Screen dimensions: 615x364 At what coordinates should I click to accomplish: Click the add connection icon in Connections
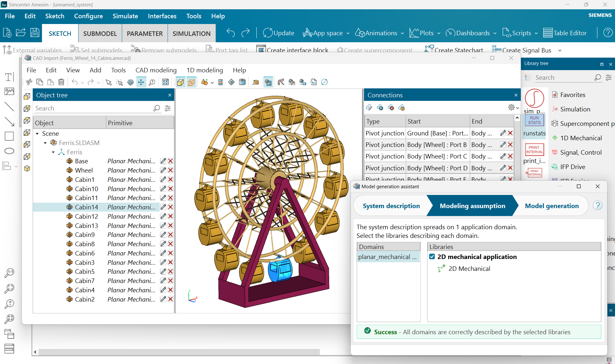380,108
